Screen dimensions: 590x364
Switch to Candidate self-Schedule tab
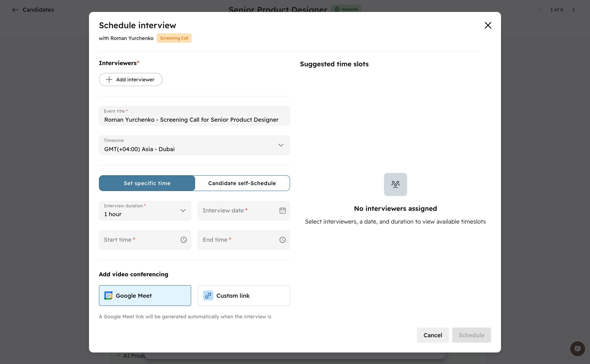point(242,183)
